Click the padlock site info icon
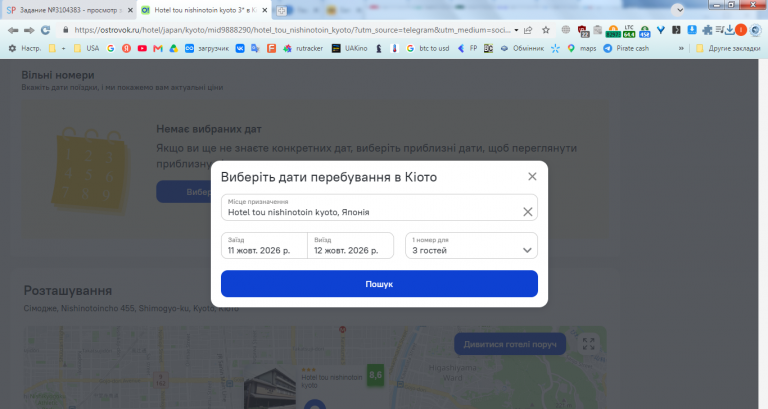This screenshot has height=409, width=768. pyautogui.click(x=66, y=30)
